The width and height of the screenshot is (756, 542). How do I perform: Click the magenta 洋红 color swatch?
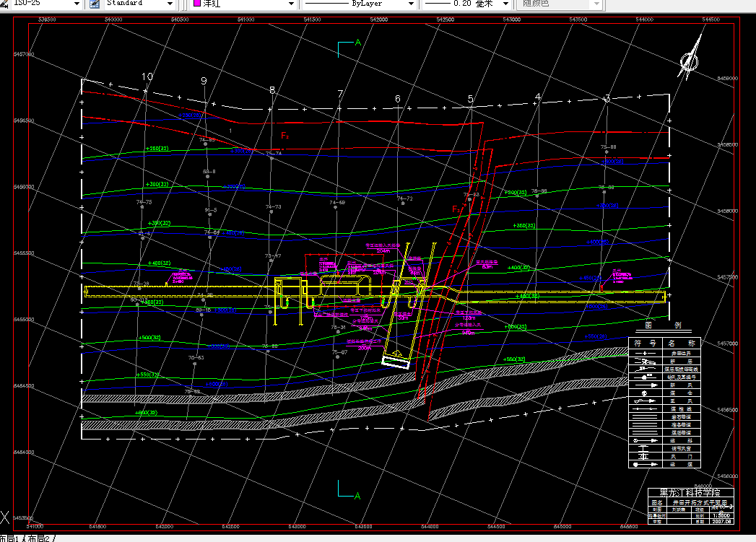196,4
